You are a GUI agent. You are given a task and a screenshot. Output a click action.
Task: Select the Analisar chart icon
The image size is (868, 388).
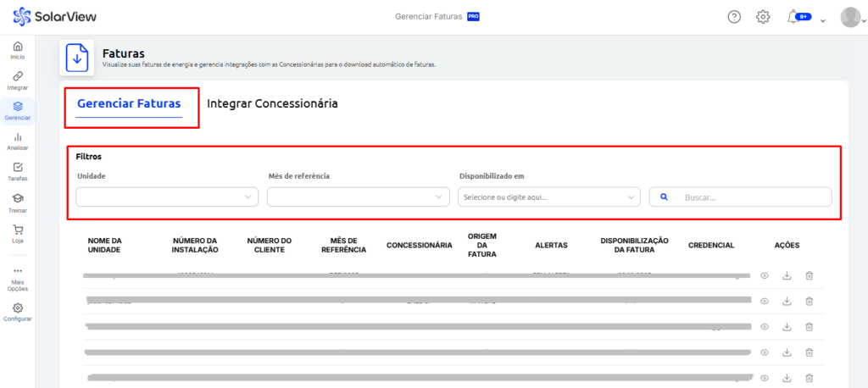[x=18, y=140]
